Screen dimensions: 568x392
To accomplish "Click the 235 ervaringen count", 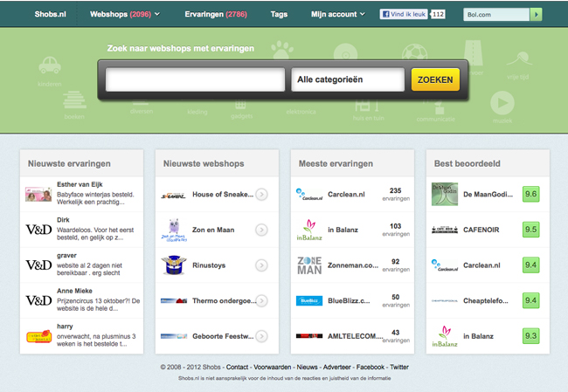I will click(x=396, y=195).
